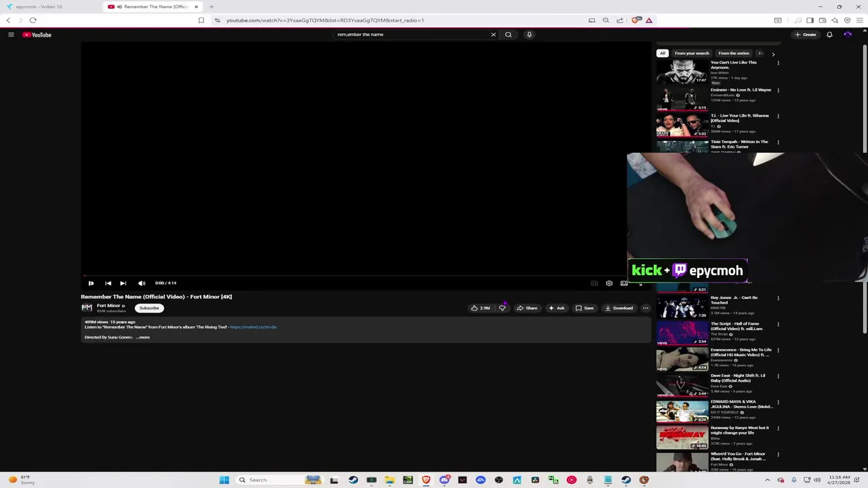Toggle the browser sidebar panel
868x488 pixels.
point(810,20)
